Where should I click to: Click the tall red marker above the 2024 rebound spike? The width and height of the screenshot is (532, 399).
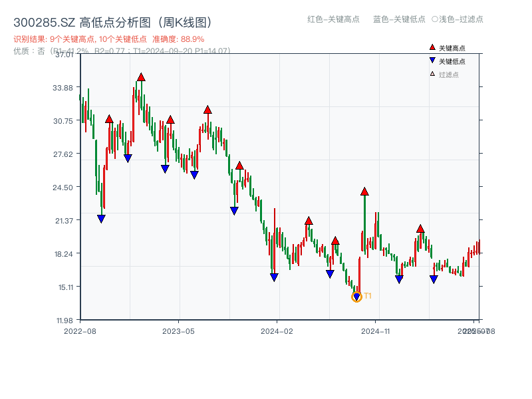click(364, 192)
